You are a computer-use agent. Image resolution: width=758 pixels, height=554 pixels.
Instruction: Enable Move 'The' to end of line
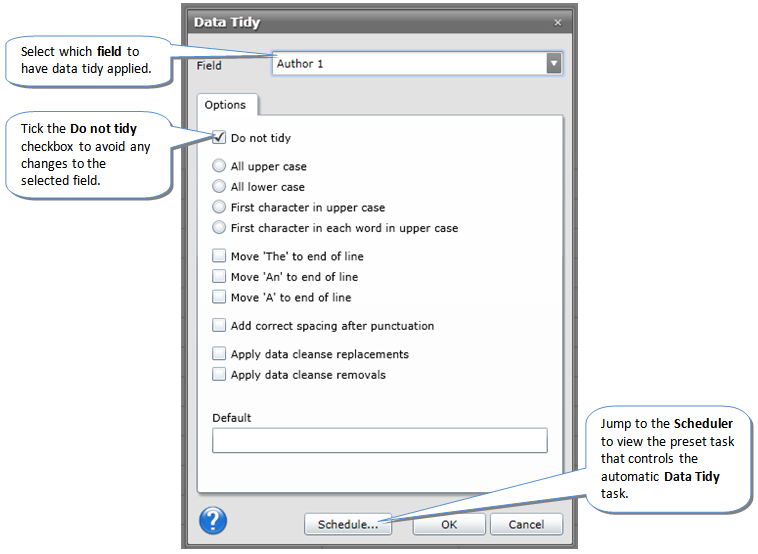(220, 257)
